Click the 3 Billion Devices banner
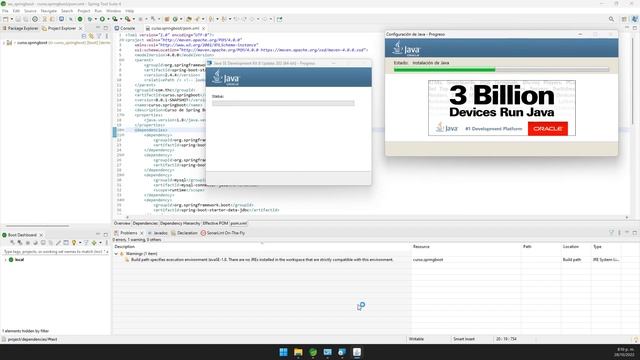This screenshot has height=360, width=640. [502, 108]
